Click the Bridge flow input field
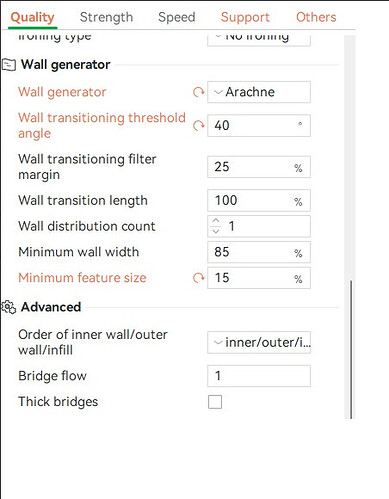Viewport: 389px width, 499px height. (x=259, y=376)
